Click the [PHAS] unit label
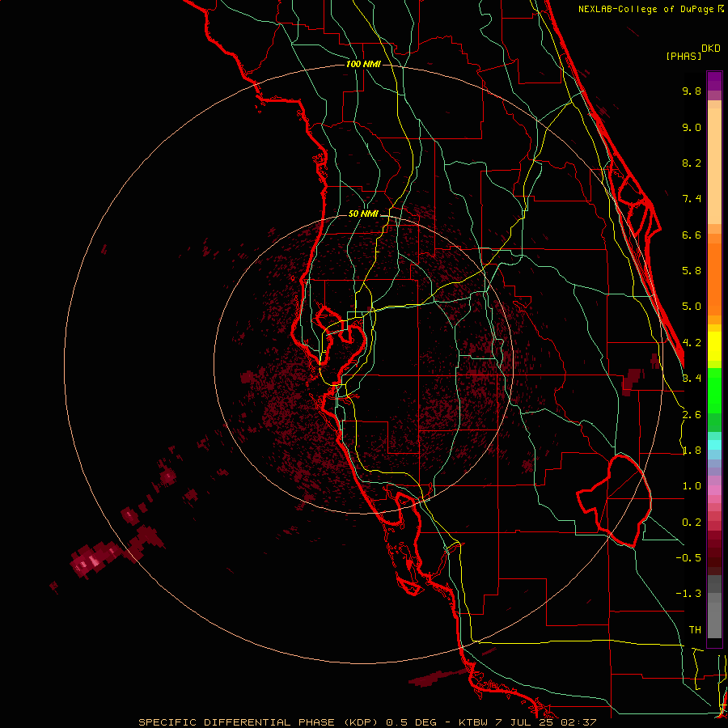The image size is (728, 728). (684, 56)
